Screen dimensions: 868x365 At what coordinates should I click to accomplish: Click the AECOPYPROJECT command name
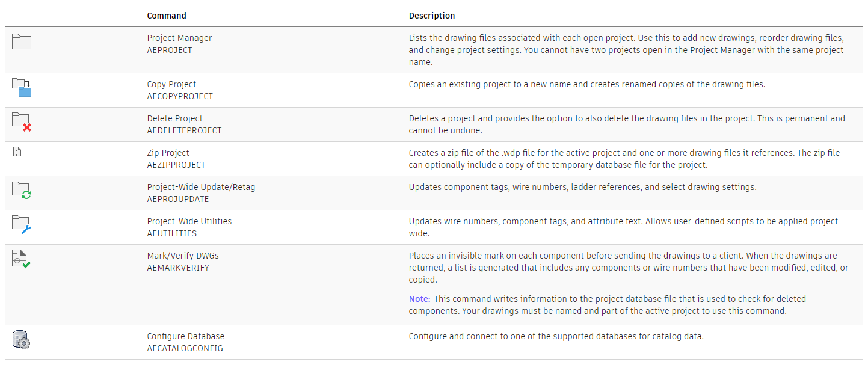180,96
